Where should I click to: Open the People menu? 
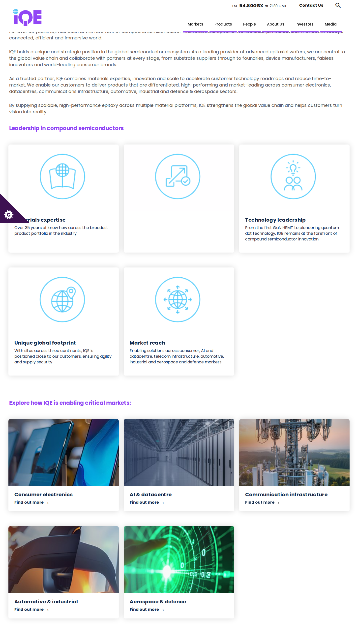tap(249, 24)
